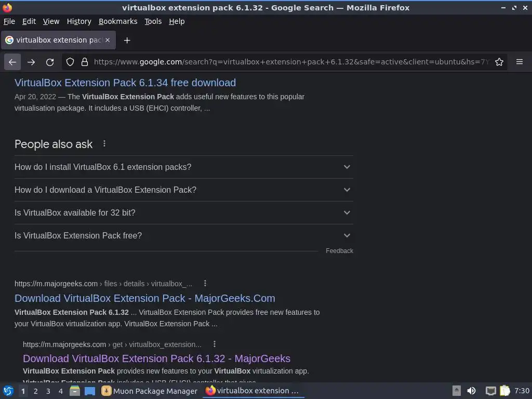The image size is (532, 399).
Task: Open the Edit menu
Action: [x=29, y=21]
